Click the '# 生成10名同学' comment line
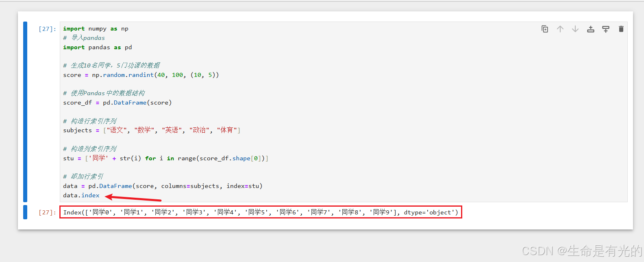The height and width of the screenshot is (262, 644). pyautogui.click(x=111, y=65)
